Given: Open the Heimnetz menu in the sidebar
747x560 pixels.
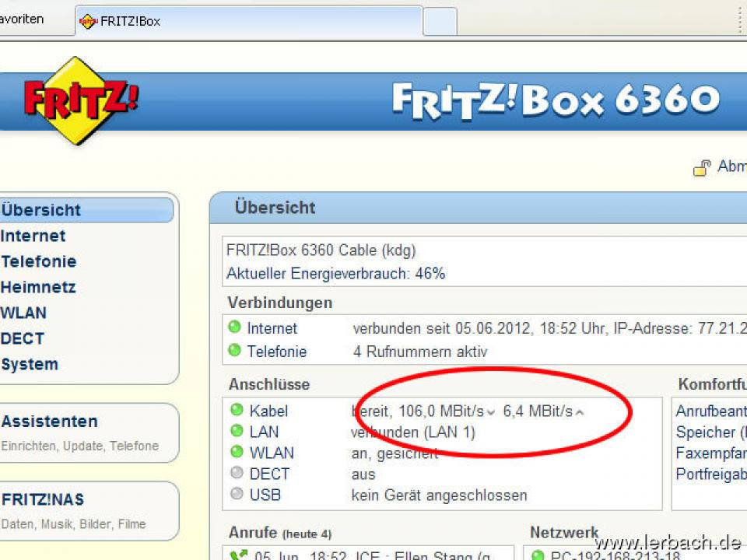Looking at the screenshot, I should click(38, 287).
